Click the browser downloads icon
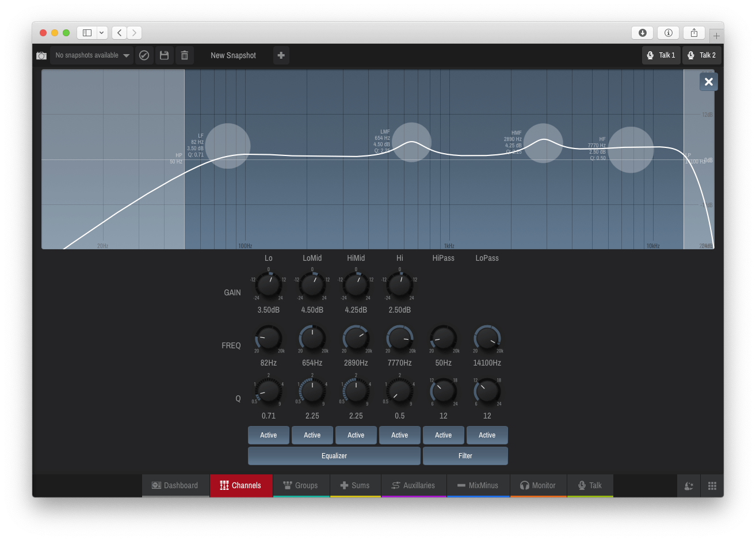 pos(643,33)
